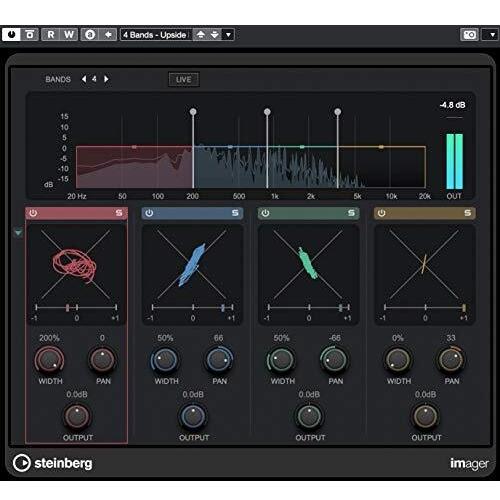This screenshot has width=500, height=500.
Task: Click the green band -65 pan value
Action: tap(335, 338)
